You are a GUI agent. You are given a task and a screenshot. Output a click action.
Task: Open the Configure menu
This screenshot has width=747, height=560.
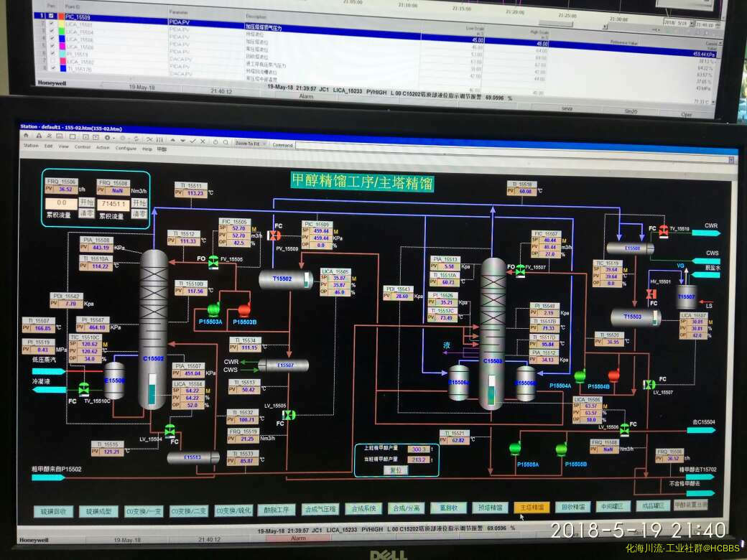[x=126, y=149]
